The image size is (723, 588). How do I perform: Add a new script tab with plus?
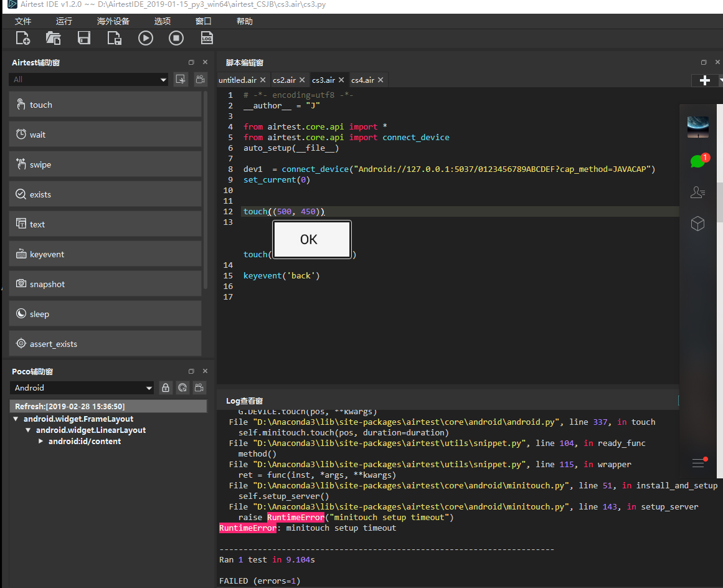tap(704, 81)
